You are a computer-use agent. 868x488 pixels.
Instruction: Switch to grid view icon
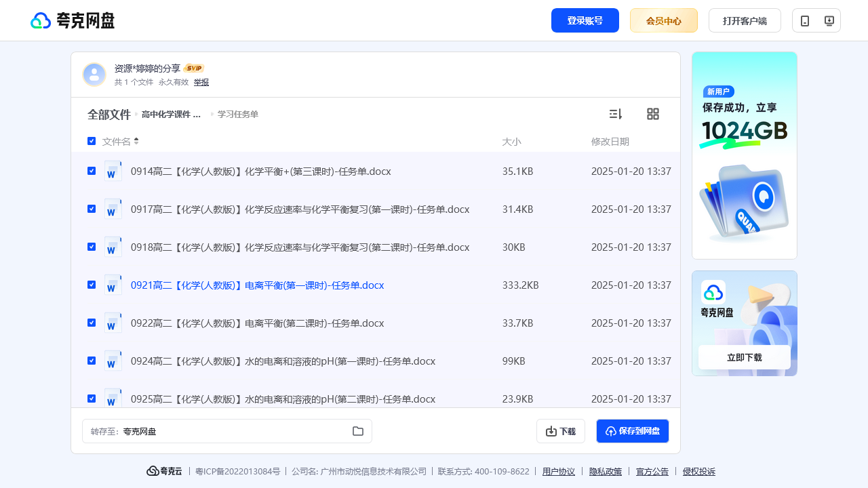coord(653,114)
